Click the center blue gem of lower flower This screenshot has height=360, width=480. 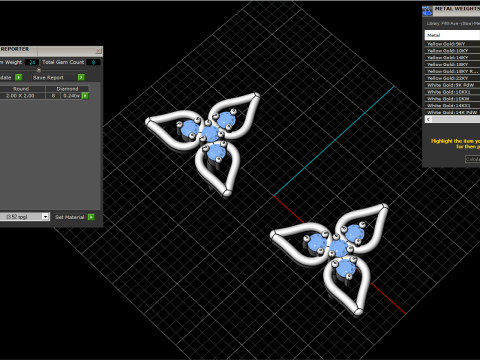(338, 248)
